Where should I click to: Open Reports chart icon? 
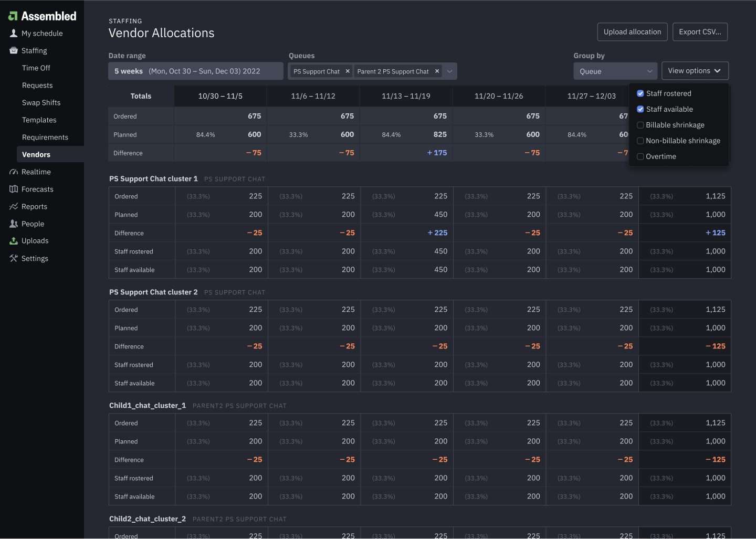(x=14, y=206)
